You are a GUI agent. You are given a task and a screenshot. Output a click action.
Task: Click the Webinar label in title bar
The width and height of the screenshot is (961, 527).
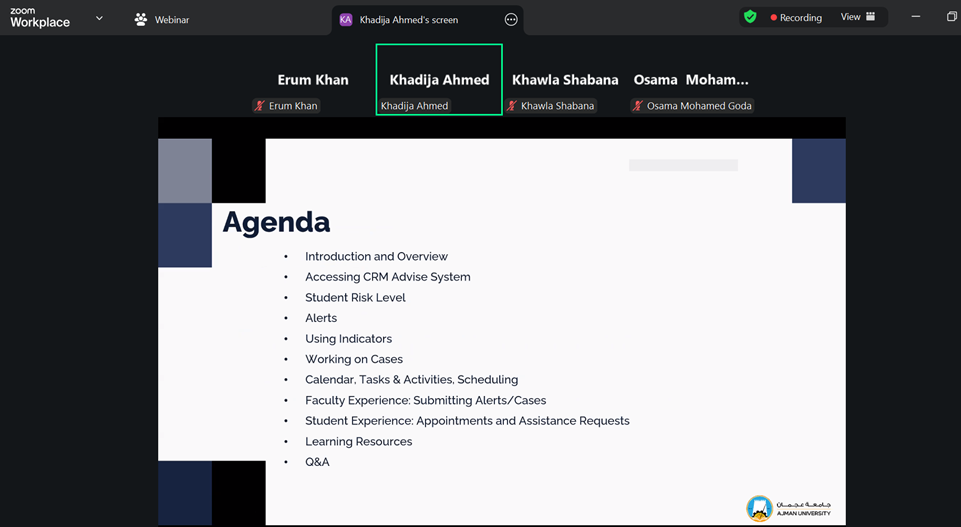coord(172,19)
